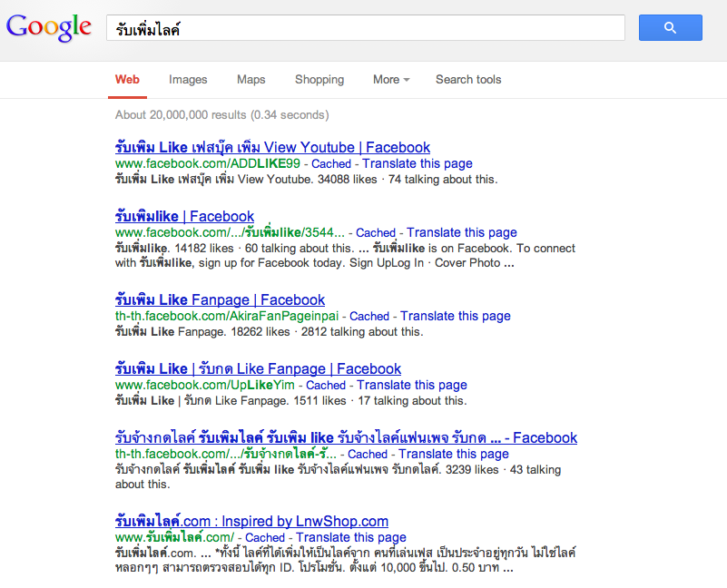Image resolution: width=727 pixels, height=588 pixels.
Task: Open Cached link for รับเพิ่มlike/3544 result
Action: coord(376,233)
